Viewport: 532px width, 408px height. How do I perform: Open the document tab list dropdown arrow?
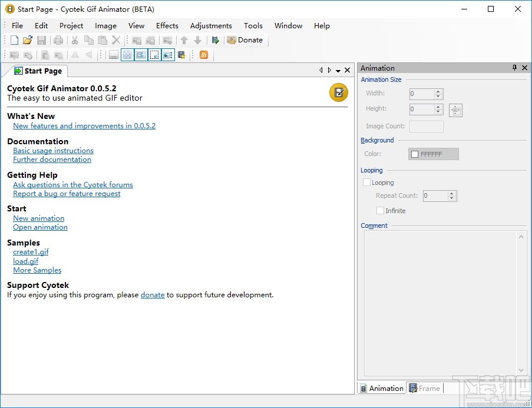338,71
